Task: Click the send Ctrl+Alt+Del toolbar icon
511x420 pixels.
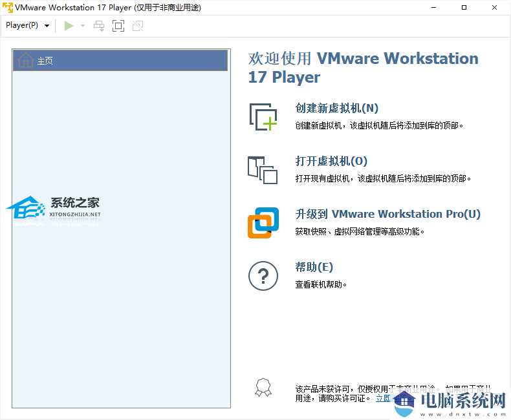Action: [99, 26]
